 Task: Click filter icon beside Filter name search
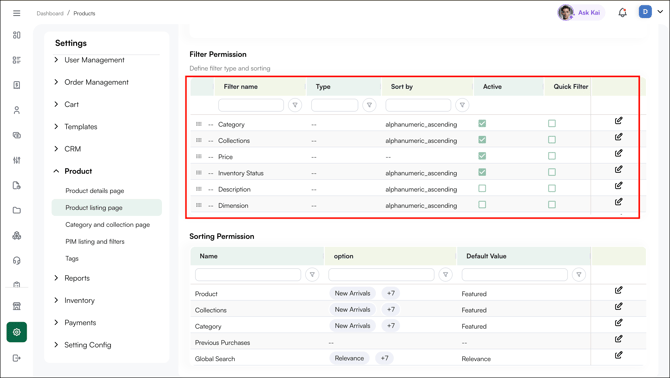pyautogui.click(x=295, y=105)
